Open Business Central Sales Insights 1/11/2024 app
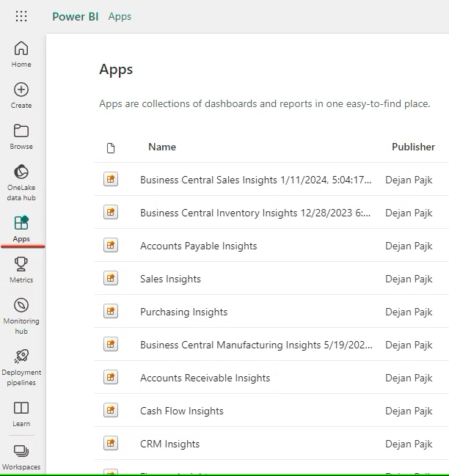 (255, 180)
